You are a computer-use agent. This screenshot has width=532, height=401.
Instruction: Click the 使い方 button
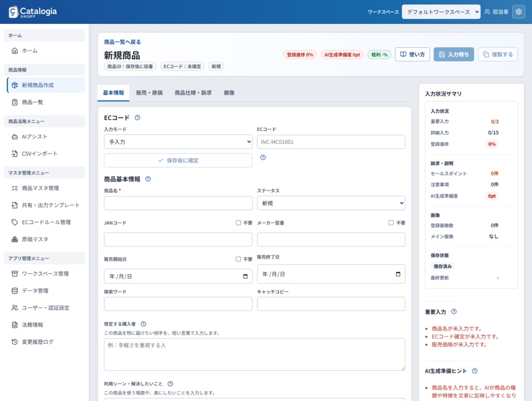[412, 54]
